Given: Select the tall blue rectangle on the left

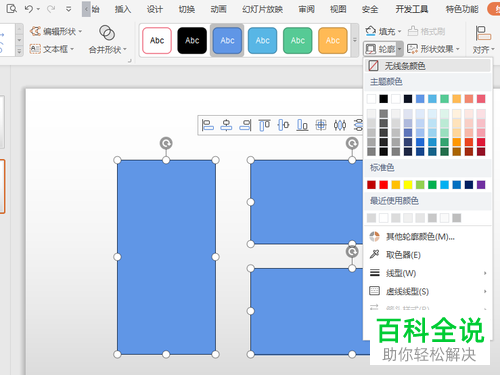Looking at the screenshot, I should point(166,257).
